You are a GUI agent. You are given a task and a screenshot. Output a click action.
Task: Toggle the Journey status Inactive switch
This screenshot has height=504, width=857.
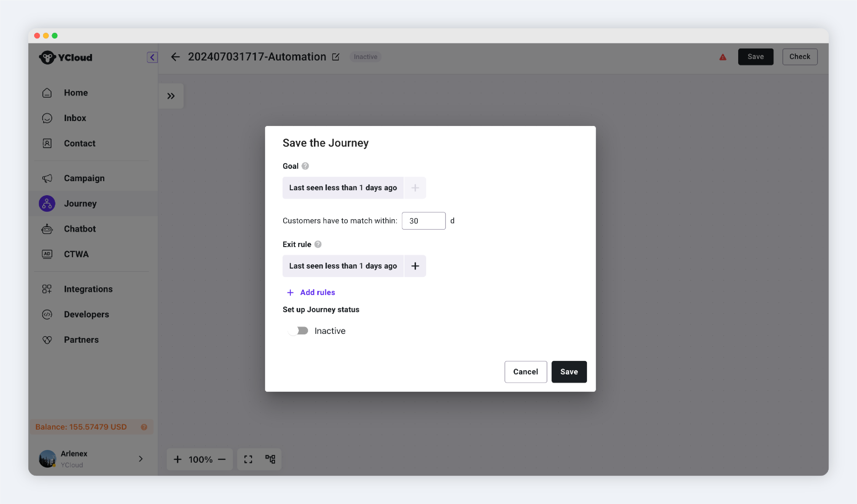[298, 331]
